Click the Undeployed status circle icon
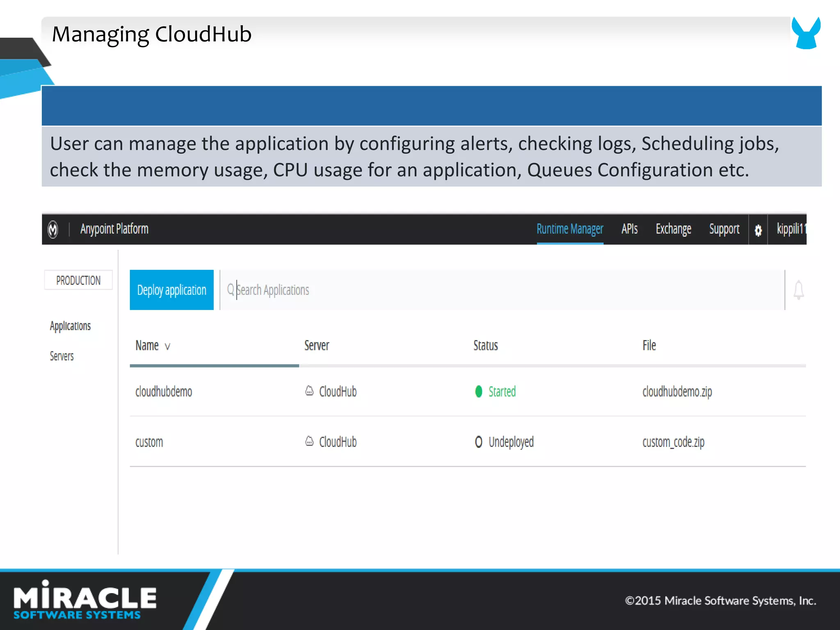Viewport: 840px width, 630px height. click(x=478, y=442)
